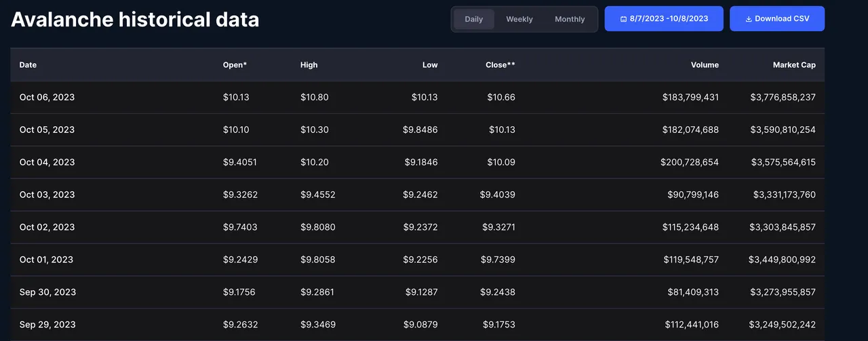Click the Date column header

tap(28, 65)
